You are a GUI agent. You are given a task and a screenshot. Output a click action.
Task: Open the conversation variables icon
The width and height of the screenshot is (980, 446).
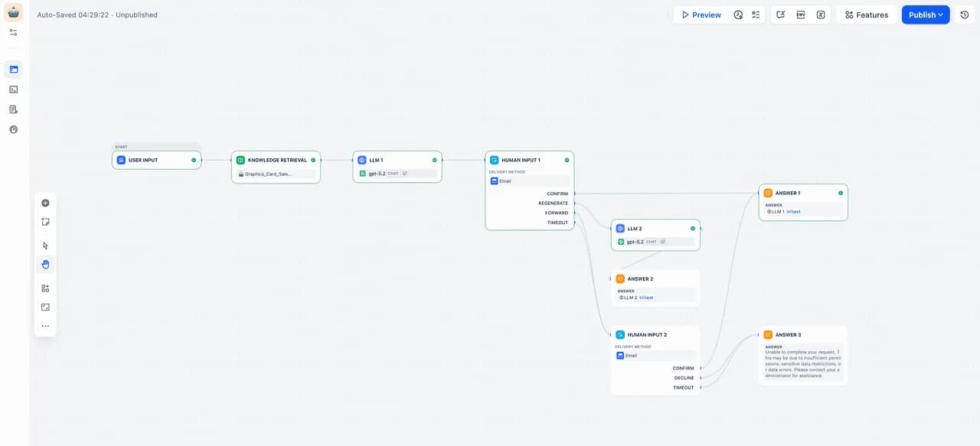[780, 15]
